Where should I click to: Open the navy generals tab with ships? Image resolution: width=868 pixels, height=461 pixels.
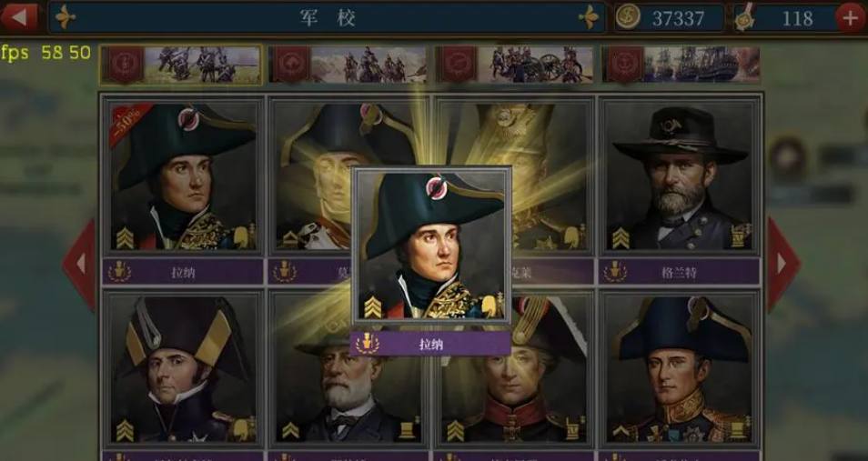pos(681,65)
